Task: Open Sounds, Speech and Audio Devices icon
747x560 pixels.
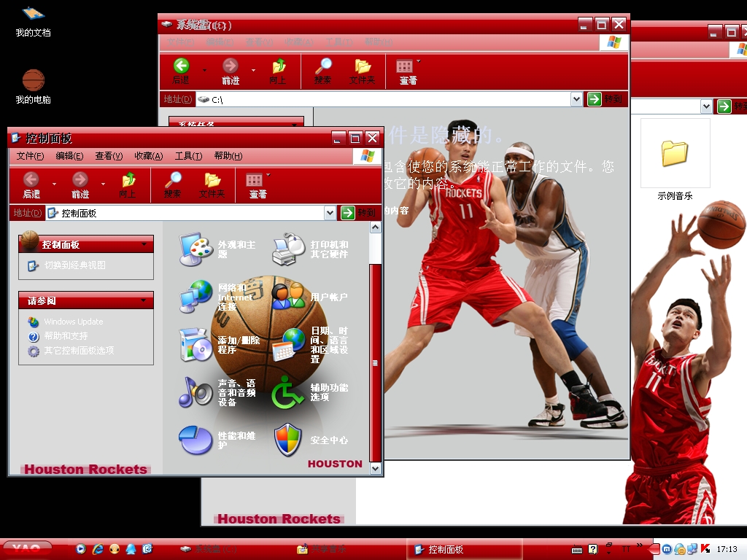Action: point(196,392)
